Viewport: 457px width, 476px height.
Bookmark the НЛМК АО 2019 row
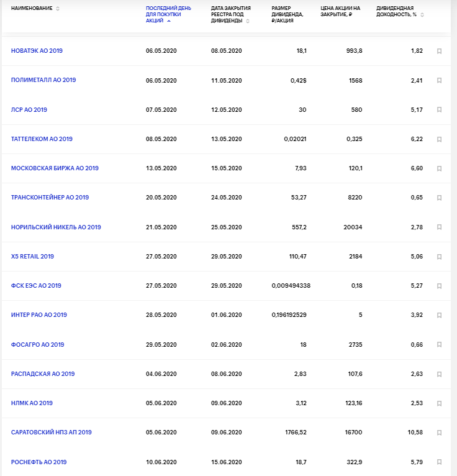(439, 403)
